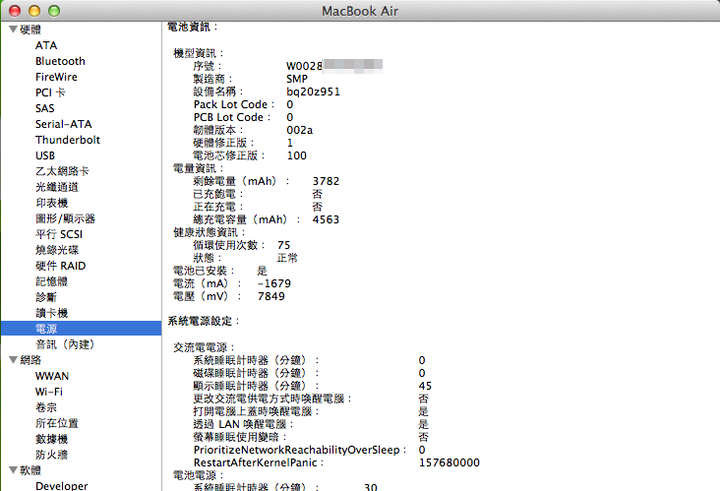This screenshot has width=720, height=491.
Task: Click the 狀態 value 正常
Action: pyautogui.click(x=287, y=258)
